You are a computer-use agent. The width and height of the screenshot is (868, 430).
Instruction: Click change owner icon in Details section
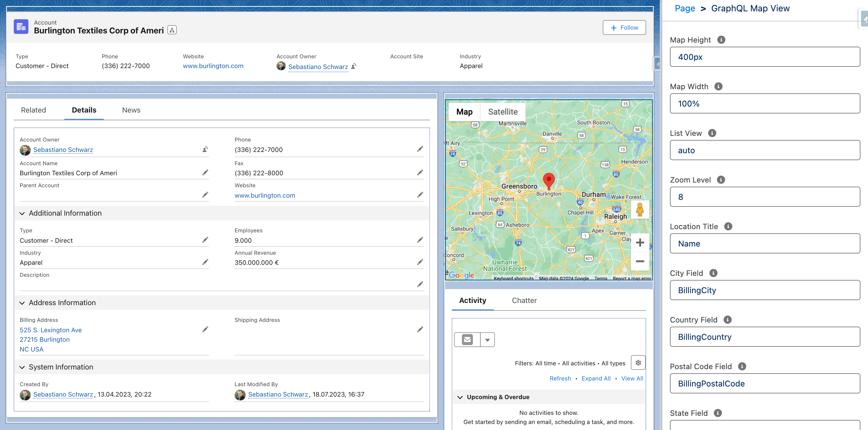[x=205, y=149]
